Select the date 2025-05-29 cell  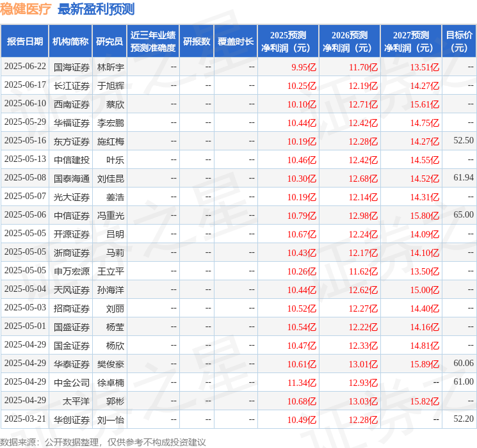click(x=25, y=122)
